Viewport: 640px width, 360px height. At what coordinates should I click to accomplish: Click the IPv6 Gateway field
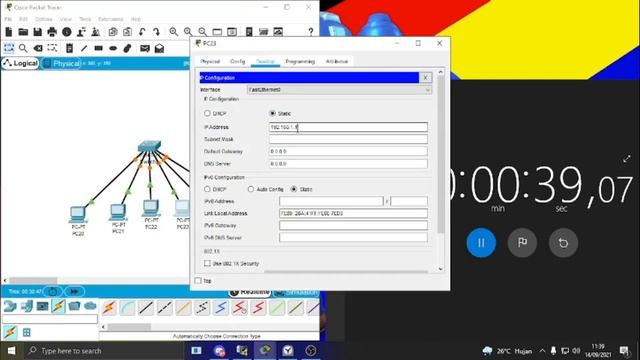353,225
